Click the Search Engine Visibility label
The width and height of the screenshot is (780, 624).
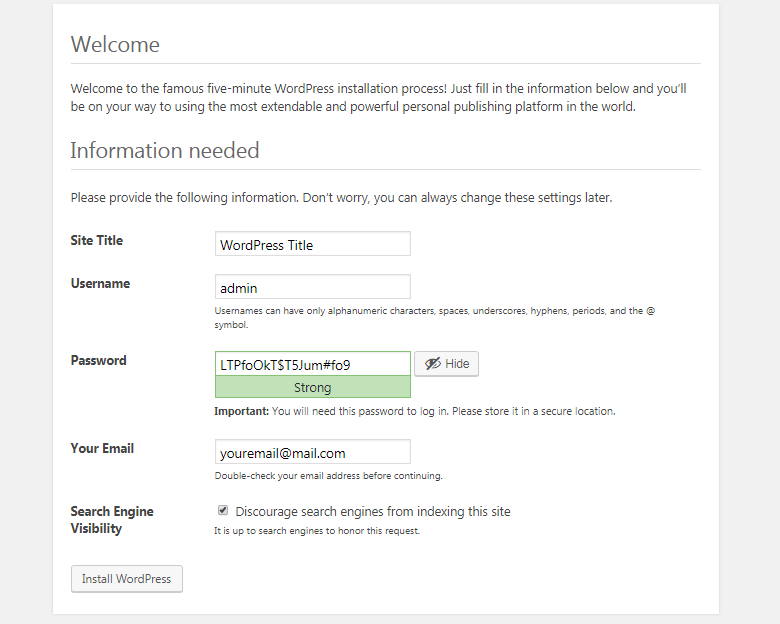click(112, 520)
